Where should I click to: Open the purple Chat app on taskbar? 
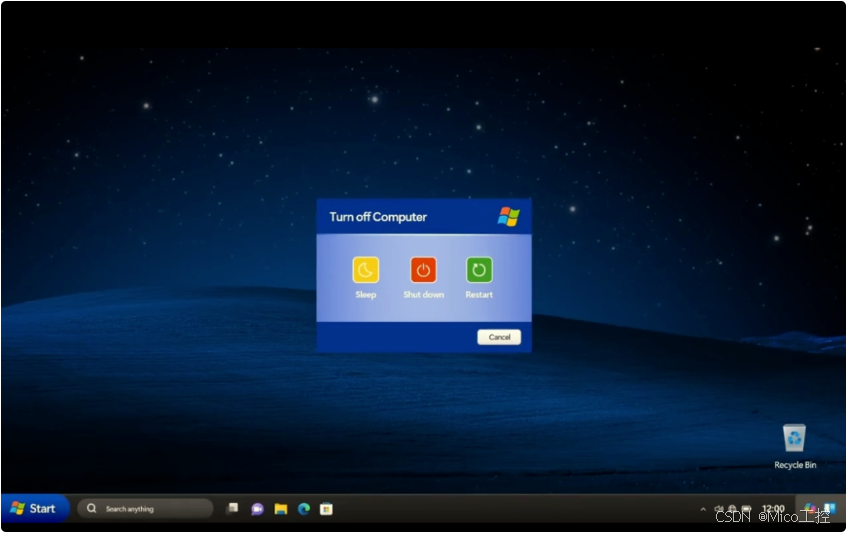click(x=257, y=509)
